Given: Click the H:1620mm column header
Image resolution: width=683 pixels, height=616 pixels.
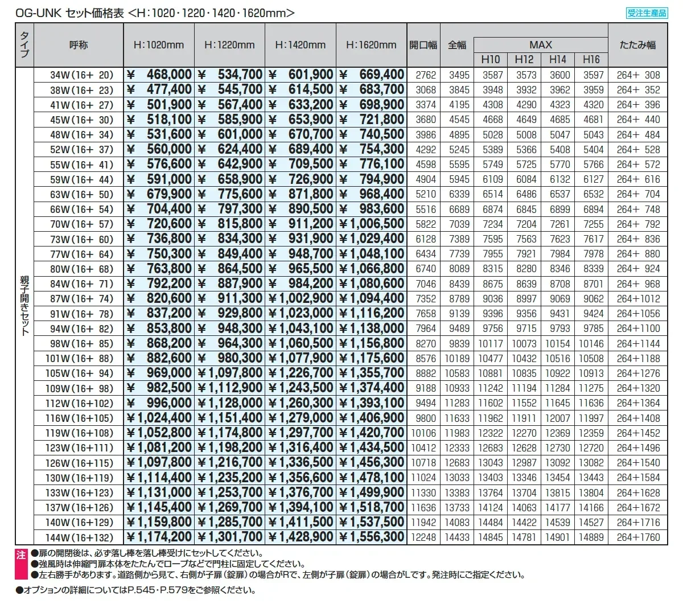Looking at the screenshot, I should [371, 45].
